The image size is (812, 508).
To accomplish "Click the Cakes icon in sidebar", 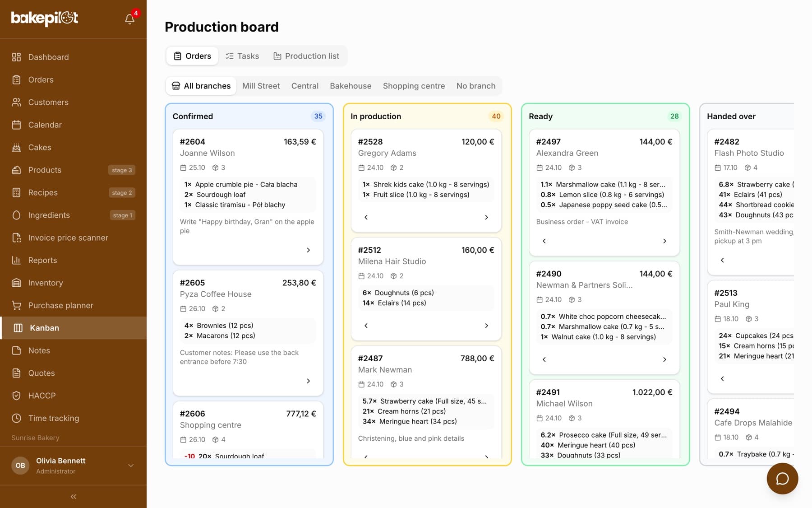I will pos(17,147).
